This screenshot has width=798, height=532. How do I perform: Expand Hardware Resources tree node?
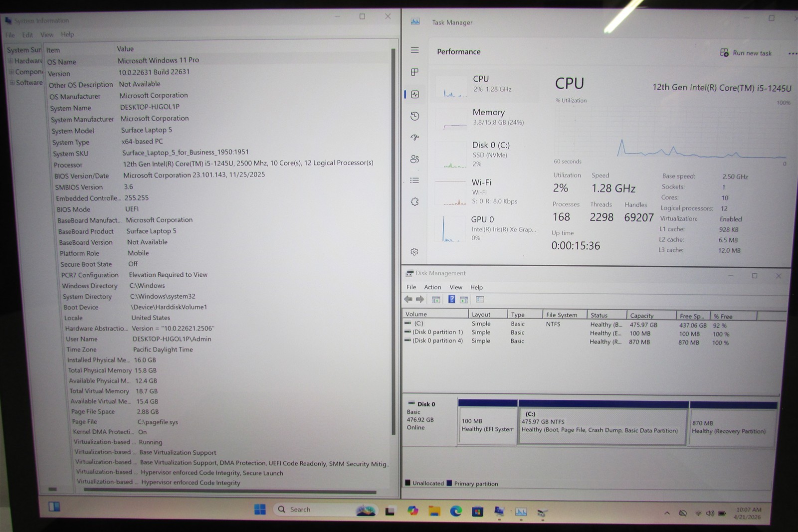coord(10,61)
